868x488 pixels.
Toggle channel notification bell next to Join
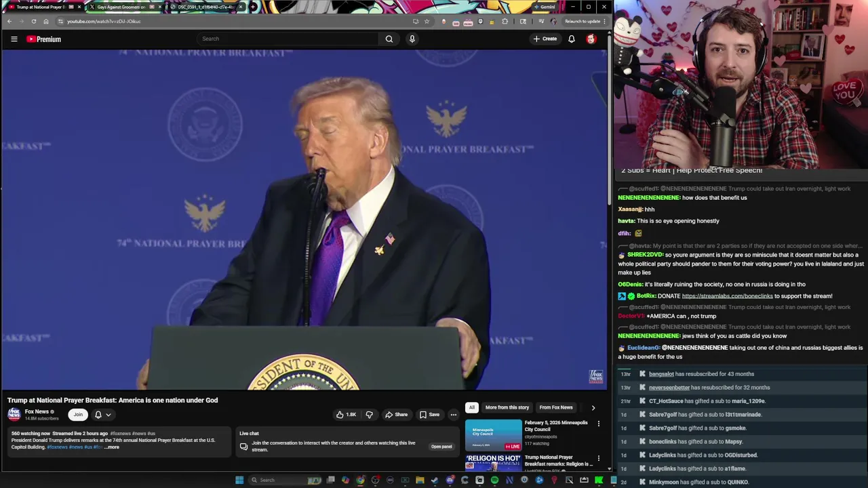point(98,415)
